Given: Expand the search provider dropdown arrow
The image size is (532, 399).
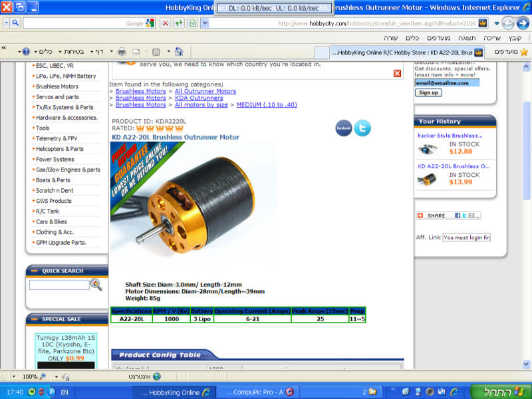Looking at the screenshot, I should pyautogui.click(x=7, y=23).
